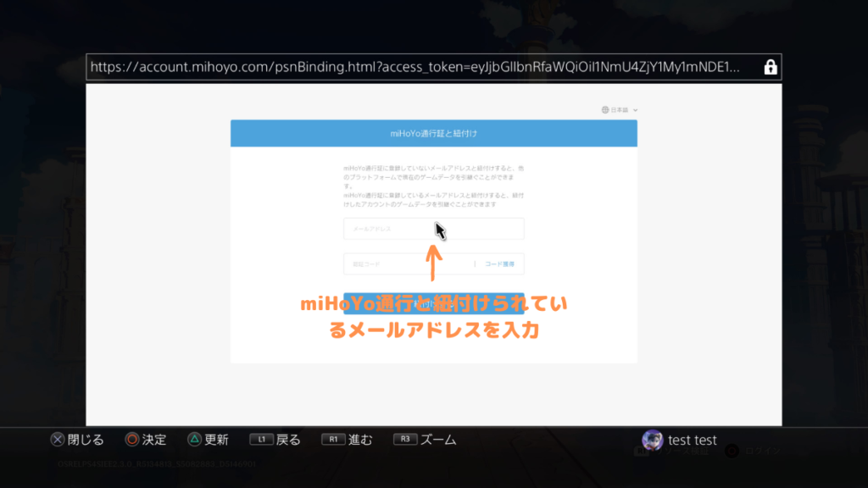Screen dimensions: 868x488
Task: Click the cross icon for 閉じる
Action: coord(58,440)
